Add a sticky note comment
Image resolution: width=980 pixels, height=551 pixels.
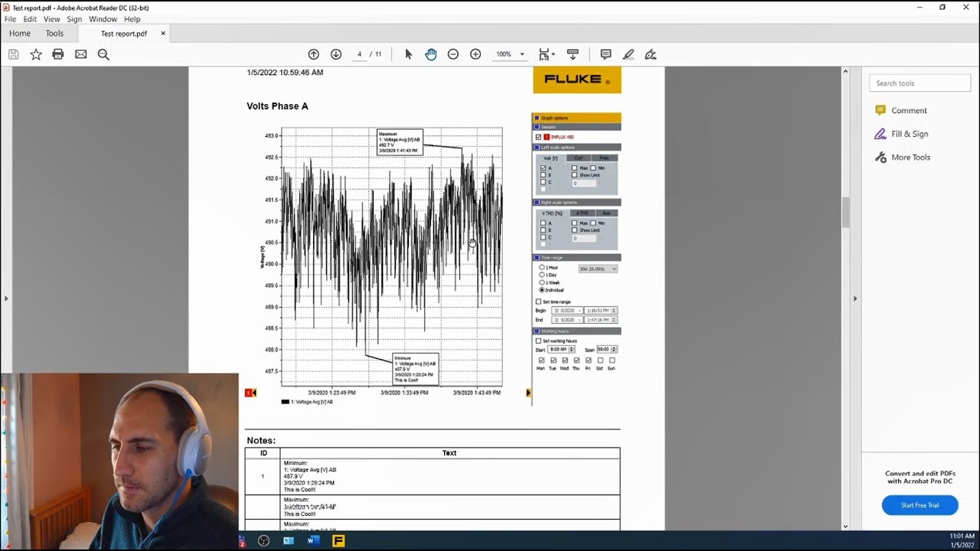606,54
